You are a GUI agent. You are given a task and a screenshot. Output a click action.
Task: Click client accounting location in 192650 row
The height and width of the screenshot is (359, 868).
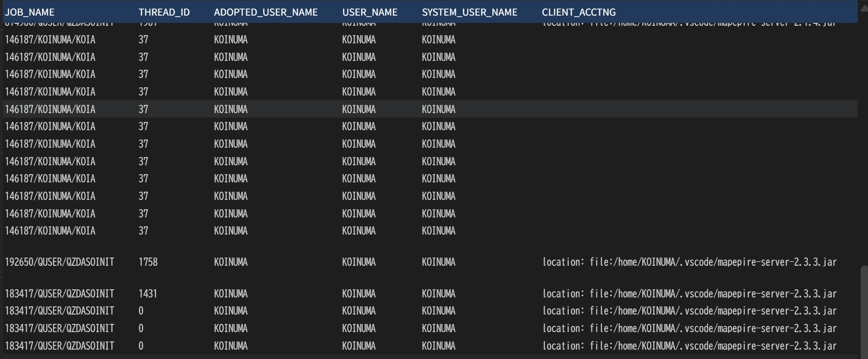click(x=689, y=262)
